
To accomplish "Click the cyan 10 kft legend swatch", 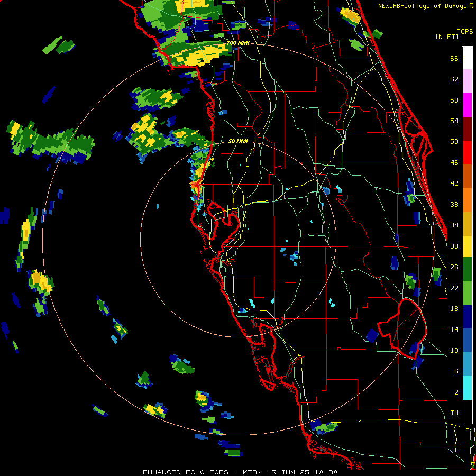I will tap(467, 388).
